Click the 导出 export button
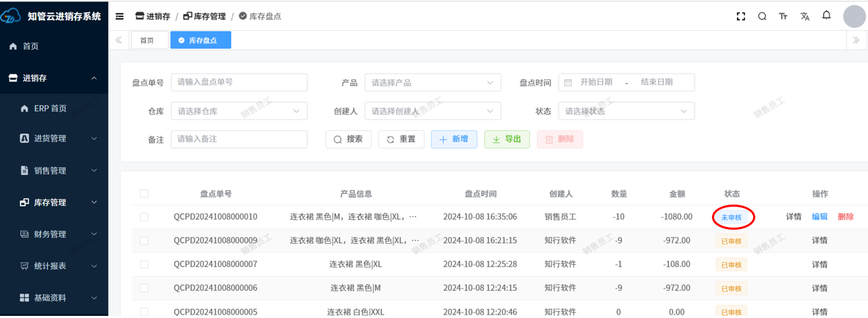Viewport: 868px width, 318px height. pyautogui.click(x=507, y=139)
